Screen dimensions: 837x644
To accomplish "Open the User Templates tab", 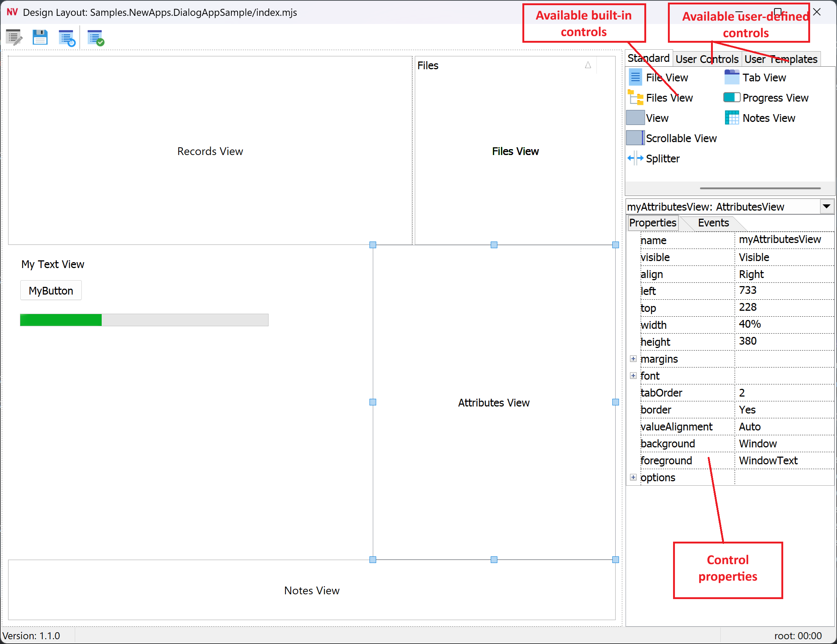I will [x=780, y=59].
